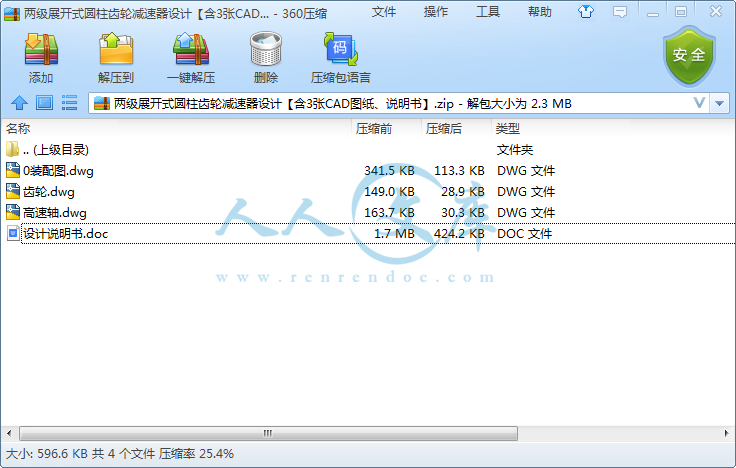Screen dimensions: 736x468
Task: Go up one level with blue arrow
Action: pyautogui.click(x=19, y=103)
